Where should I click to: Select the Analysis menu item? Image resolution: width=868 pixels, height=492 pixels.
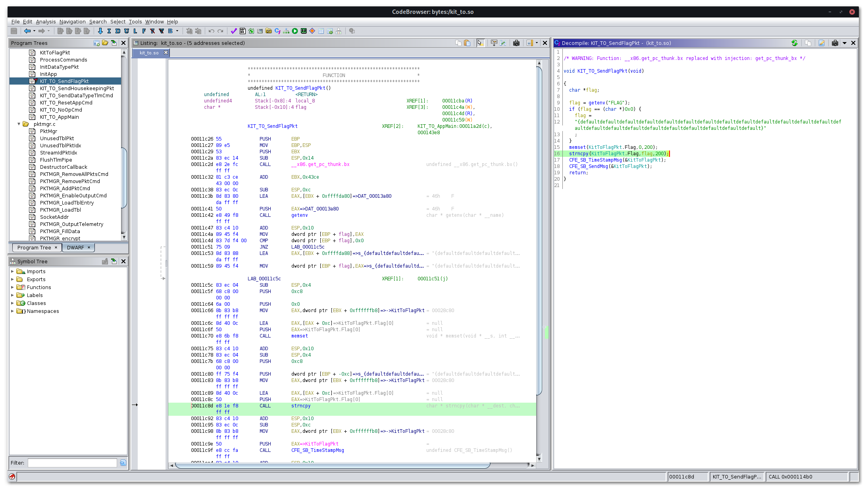[46, 21]
